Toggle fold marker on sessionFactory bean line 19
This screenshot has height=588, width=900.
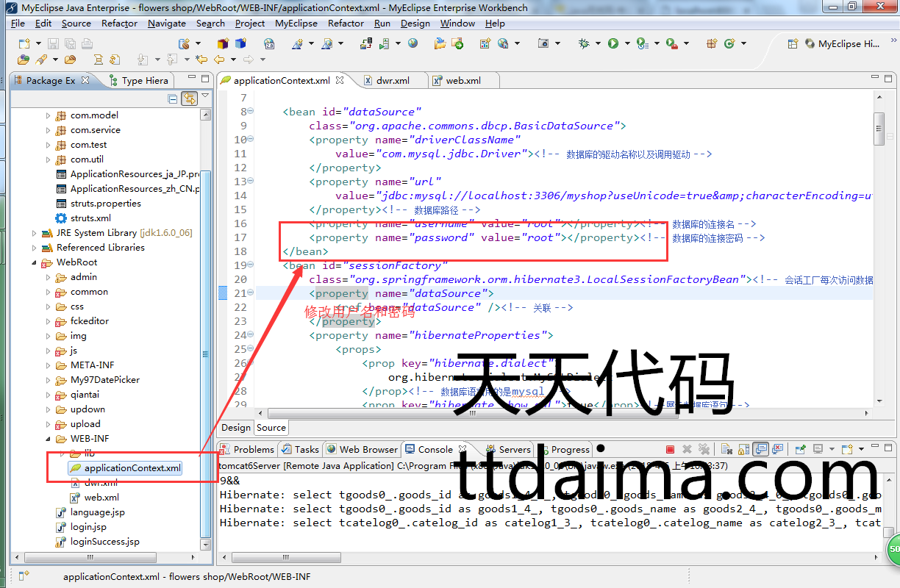pos(250,265)
